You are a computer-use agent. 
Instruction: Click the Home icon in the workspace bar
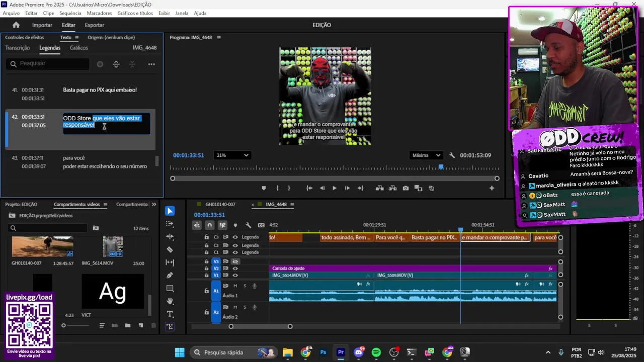(x=16, y=25)
